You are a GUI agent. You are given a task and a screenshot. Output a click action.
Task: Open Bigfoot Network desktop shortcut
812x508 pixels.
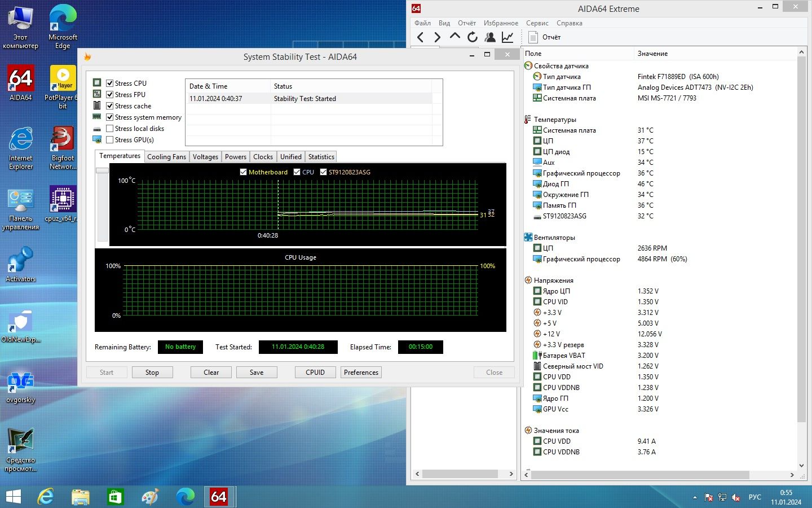click(x=63, y=148)
